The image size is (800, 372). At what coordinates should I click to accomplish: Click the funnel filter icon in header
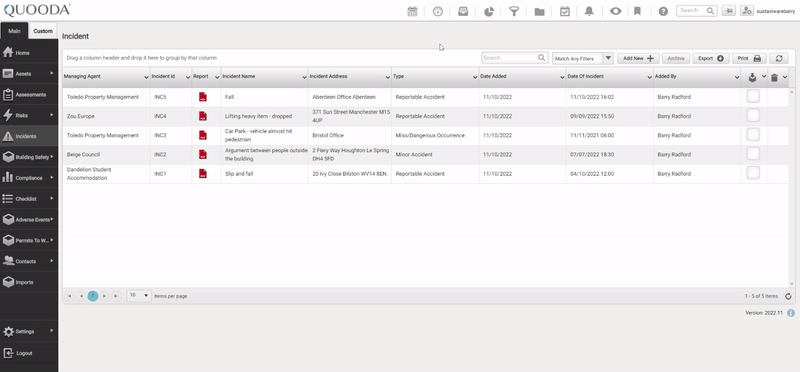(514, 11)
